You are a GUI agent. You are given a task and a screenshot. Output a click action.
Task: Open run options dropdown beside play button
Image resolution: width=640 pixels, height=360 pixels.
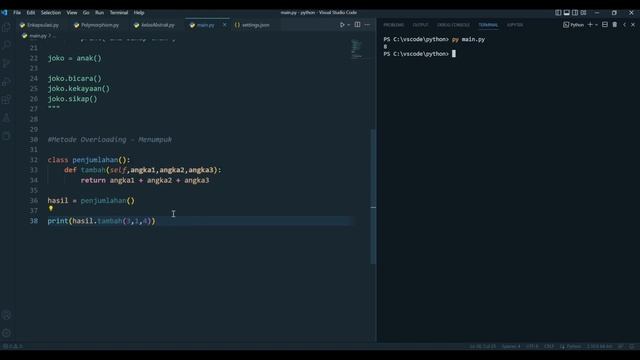click(x=348, y=25)
